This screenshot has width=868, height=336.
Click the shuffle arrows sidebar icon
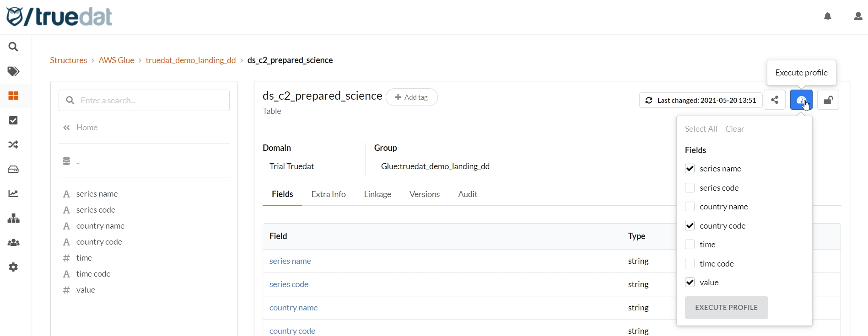tap(14, 145)
